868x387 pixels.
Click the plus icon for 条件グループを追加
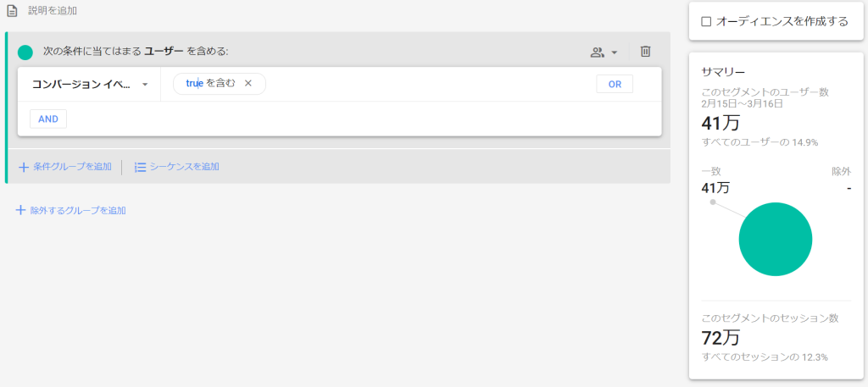click(23, 167)
